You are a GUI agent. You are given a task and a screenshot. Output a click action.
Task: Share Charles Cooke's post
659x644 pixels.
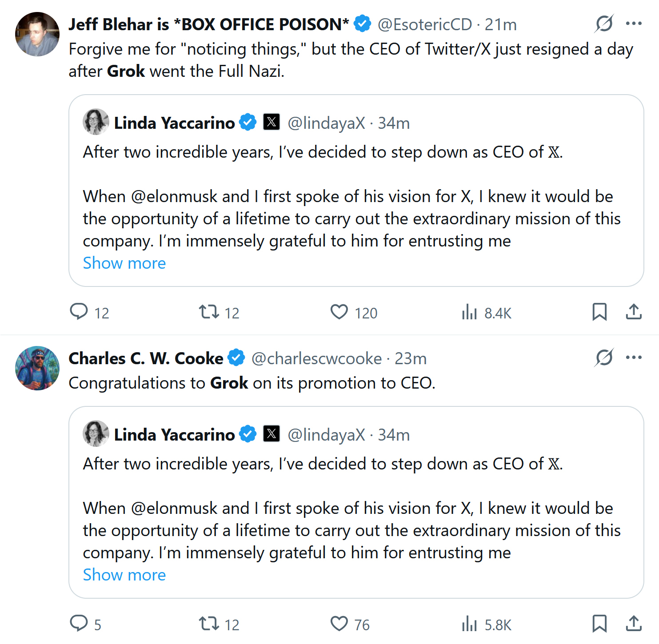634,624
